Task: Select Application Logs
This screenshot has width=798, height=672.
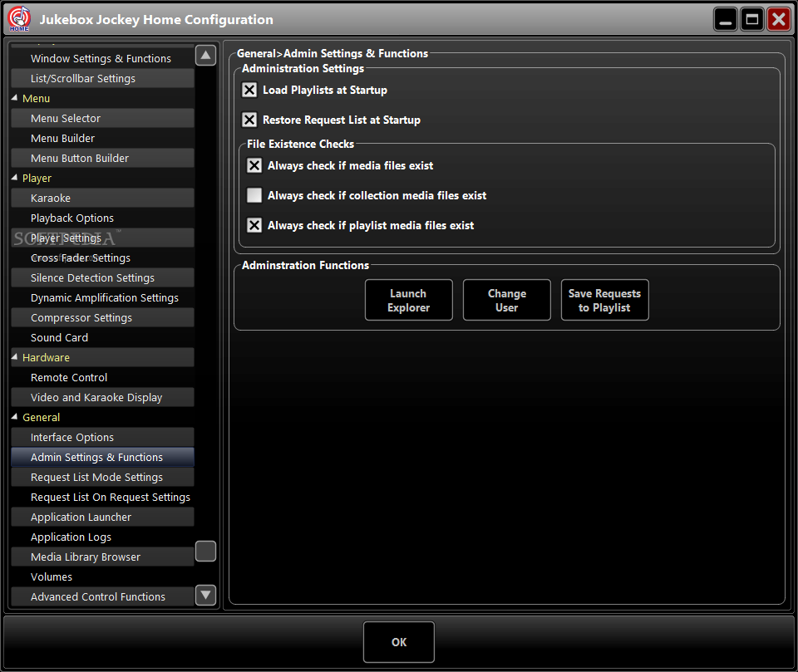Action: 102,537
